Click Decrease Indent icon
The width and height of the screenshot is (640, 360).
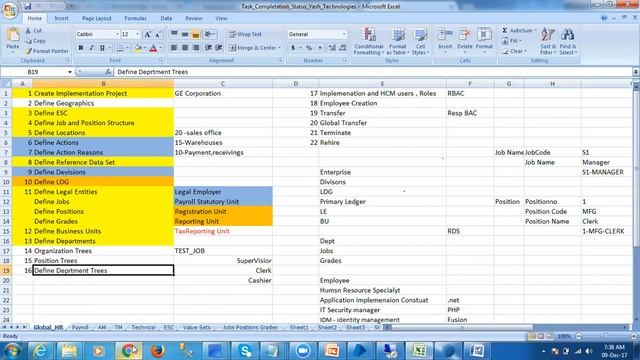[x=208, y=48]
